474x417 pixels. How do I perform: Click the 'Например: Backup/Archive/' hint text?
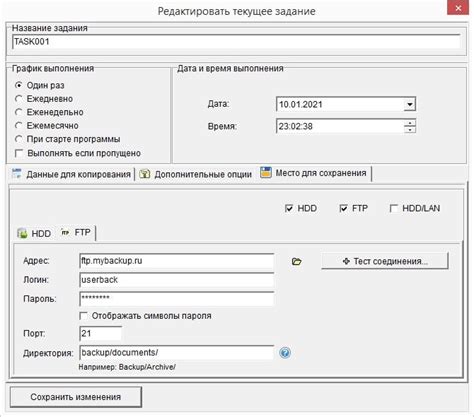click(127, 367)
